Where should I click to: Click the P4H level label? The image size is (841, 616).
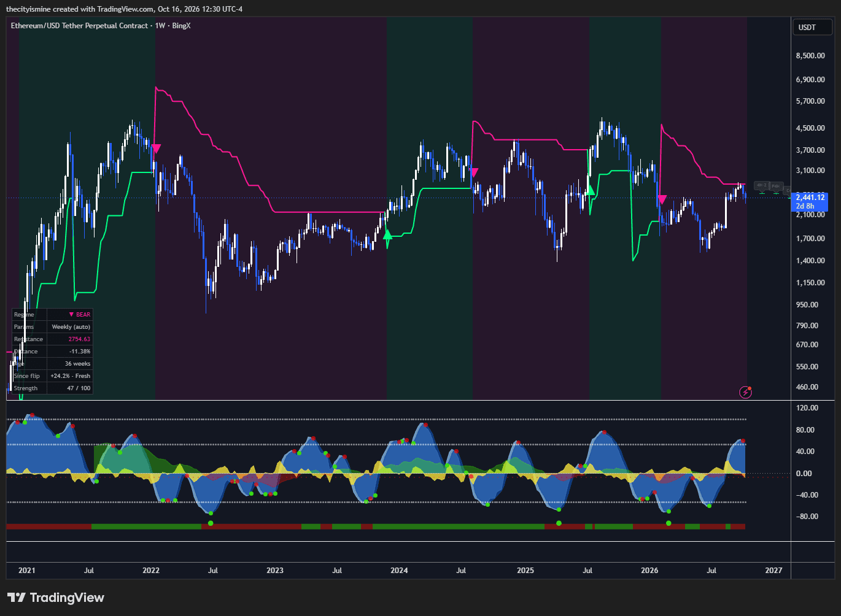[776, 186]
